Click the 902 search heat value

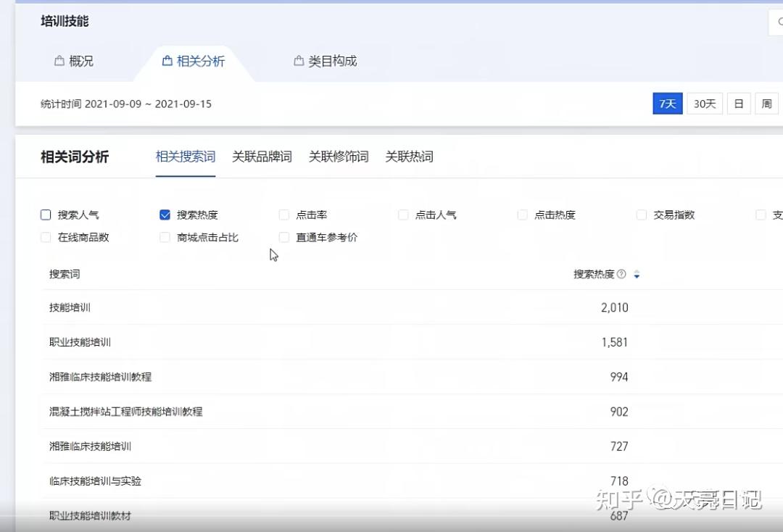click(618, 412)
